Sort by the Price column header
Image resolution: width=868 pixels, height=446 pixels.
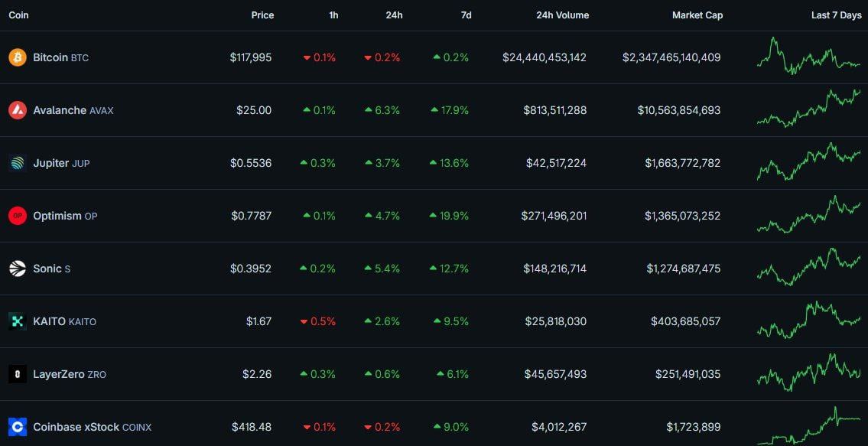[262, 15]
